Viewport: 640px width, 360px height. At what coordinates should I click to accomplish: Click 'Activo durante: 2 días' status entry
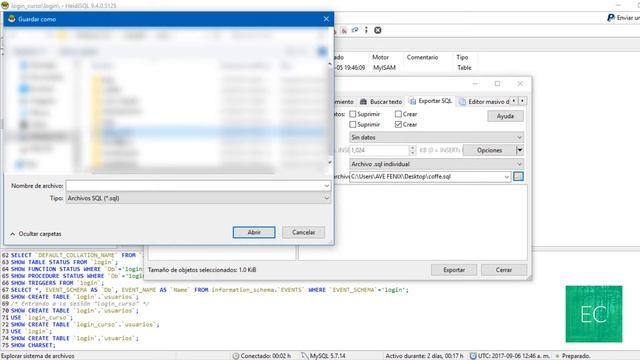click(424, 356)
